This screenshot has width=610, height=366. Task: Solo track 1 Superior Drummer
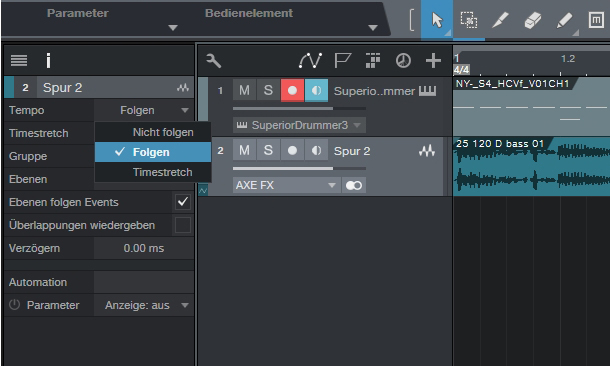268,90
